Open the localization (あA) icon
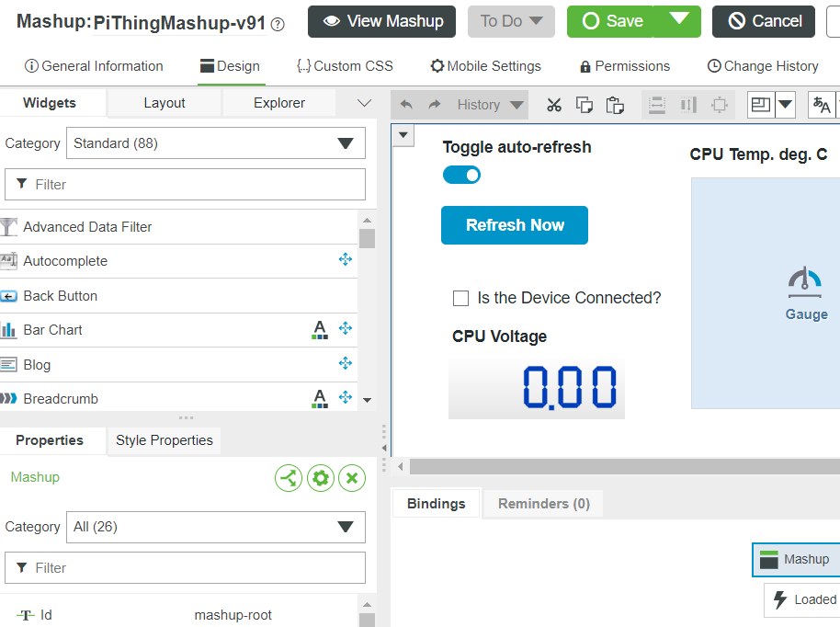This screenshot has width=840, height=627. [x=821, y=105]
